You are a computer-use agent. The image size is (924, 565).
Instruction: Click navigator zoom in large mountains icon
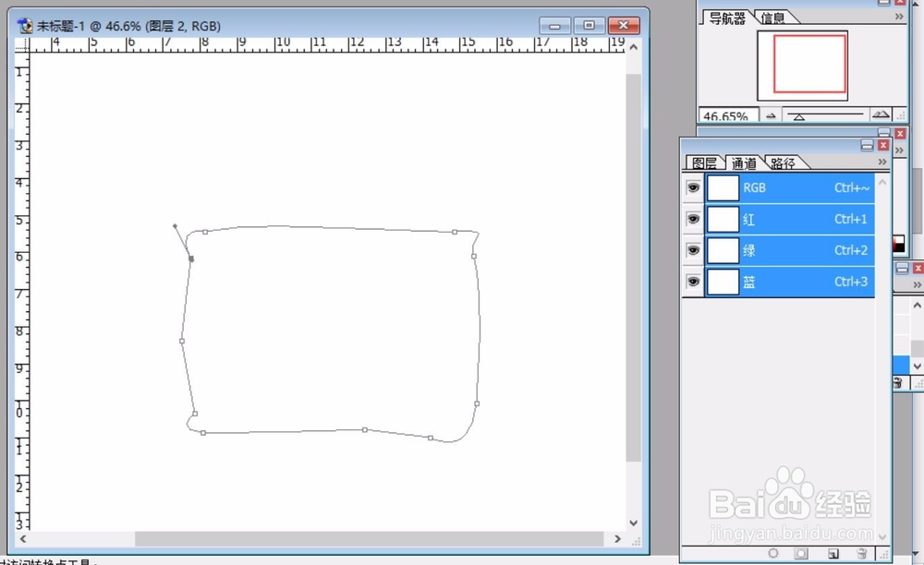(881, 114)
